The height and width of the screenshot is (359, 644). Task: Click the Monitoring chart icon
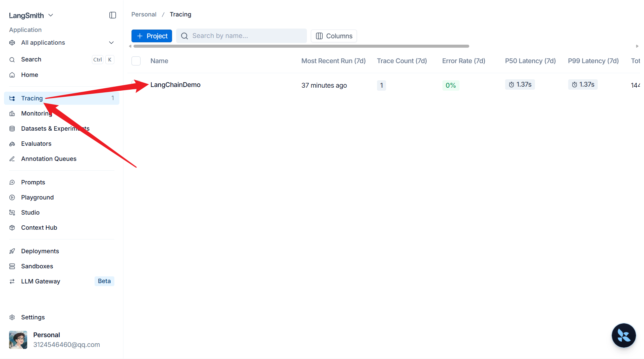(x=12, y=114)
